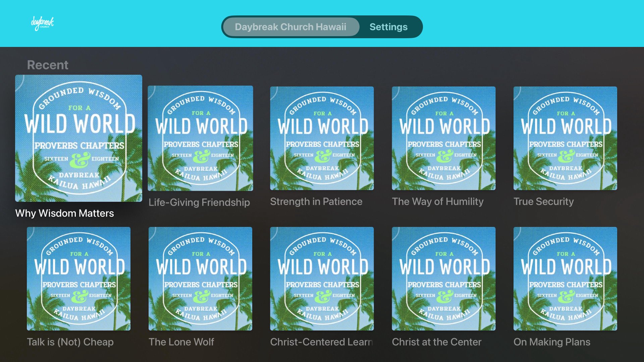644x362 pixels.
Task: Click The Lone Wolf title text
Action: [x=181, y=342]
